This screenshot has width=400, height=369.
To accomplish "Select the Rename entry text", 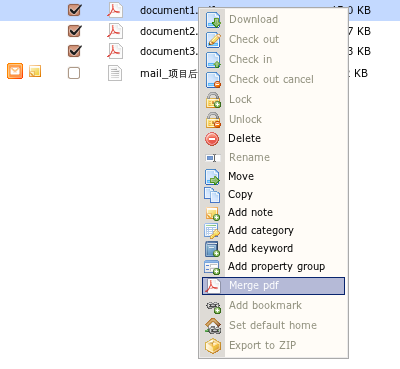I will 249,157.
